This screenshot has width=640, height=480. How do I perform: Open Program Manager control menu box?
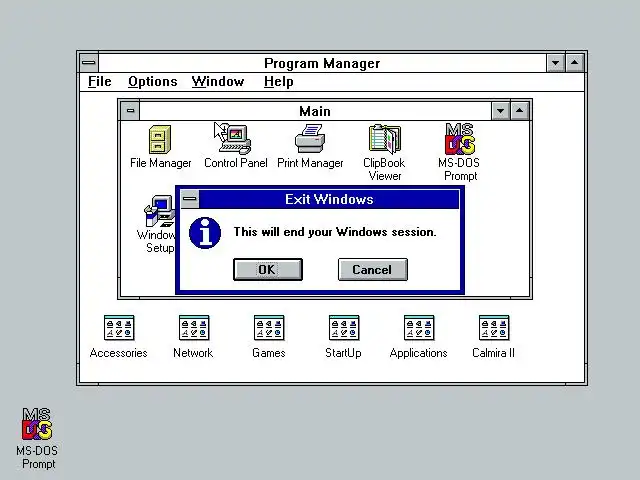pyautogui.click(x=89, y=63)
